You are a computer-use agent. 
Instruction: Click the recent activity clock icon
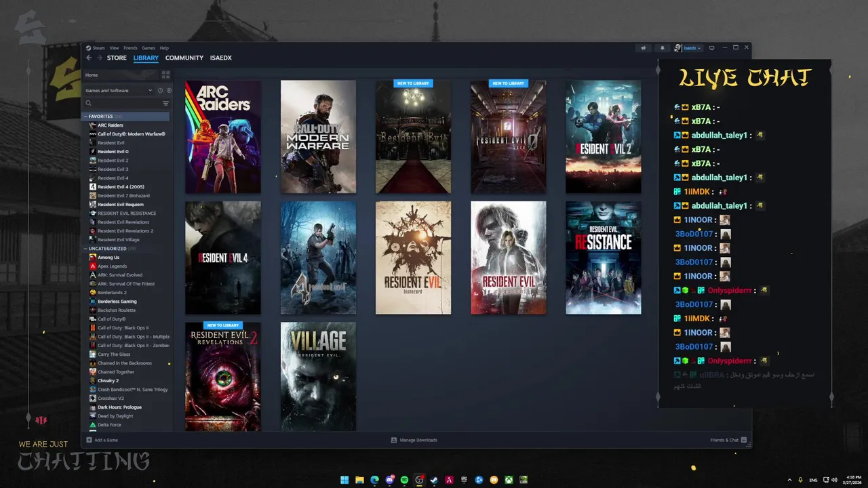[160, 90]
